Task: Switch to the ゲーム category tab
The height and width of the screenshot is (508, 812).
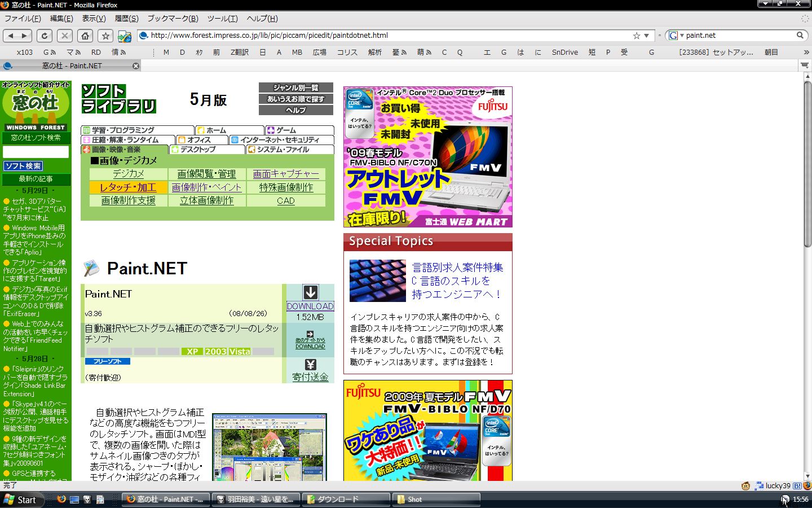Action: pos(299,130)
